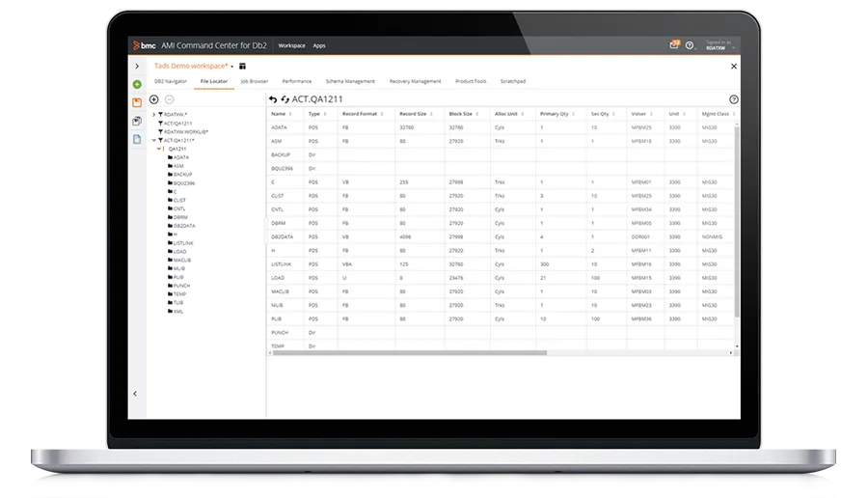Select the File Locator tab
The image size is (868, 498).
[214, 81]
